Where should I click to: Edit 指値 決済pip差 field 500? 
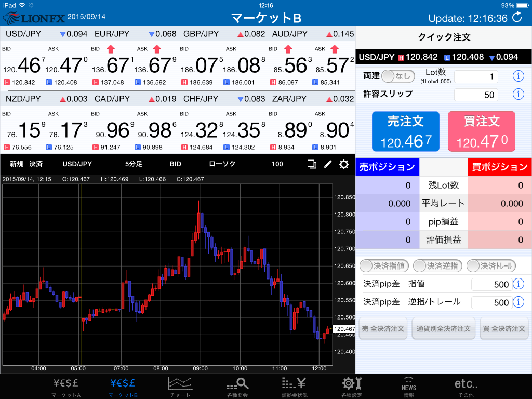491,284
